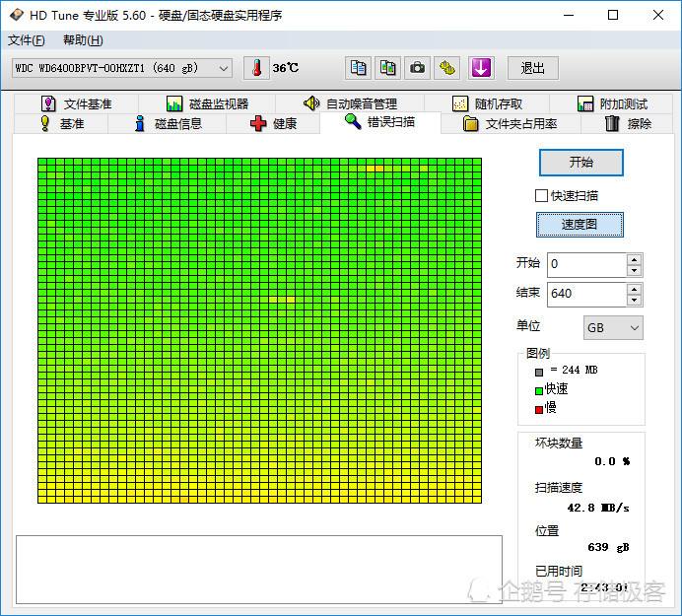Click the empty log text box below grid
This screenshot has height=616, width=682.
click(259, 570)
